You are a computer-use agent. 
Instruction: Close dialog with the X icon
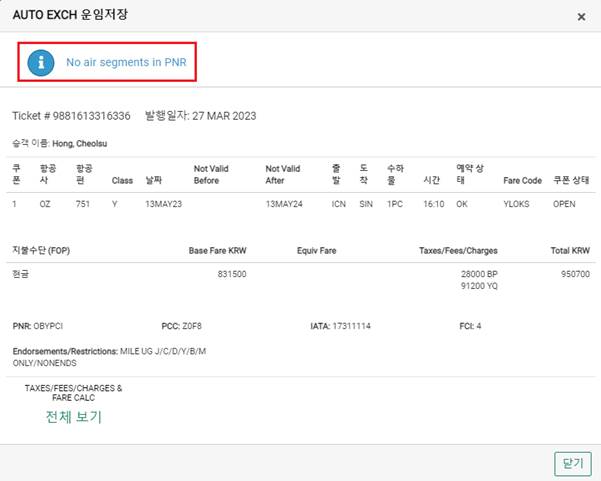pos(581,17)
